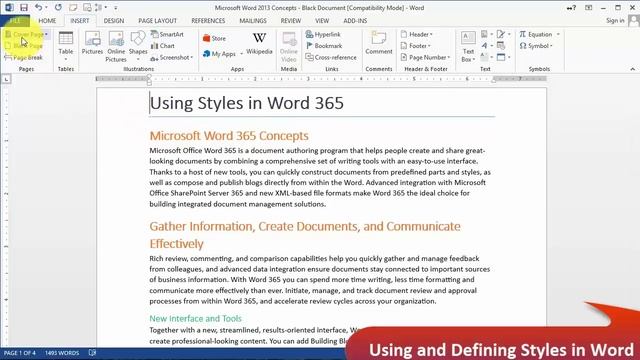Viewport: 640px width, 360px height.
Task: Open the Page Number dropdown
Action: 425,58
